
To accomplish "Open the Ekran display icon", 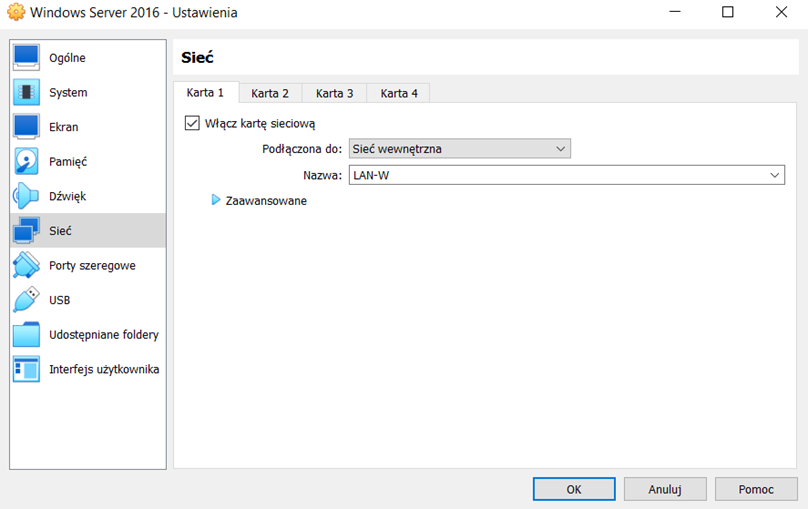I will (x=26, y=127).
